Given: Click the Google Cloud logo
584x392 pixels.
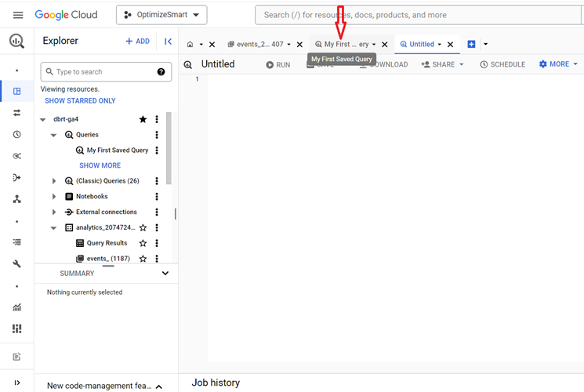Looking at the screenshot, I should [x=66, y=15].
